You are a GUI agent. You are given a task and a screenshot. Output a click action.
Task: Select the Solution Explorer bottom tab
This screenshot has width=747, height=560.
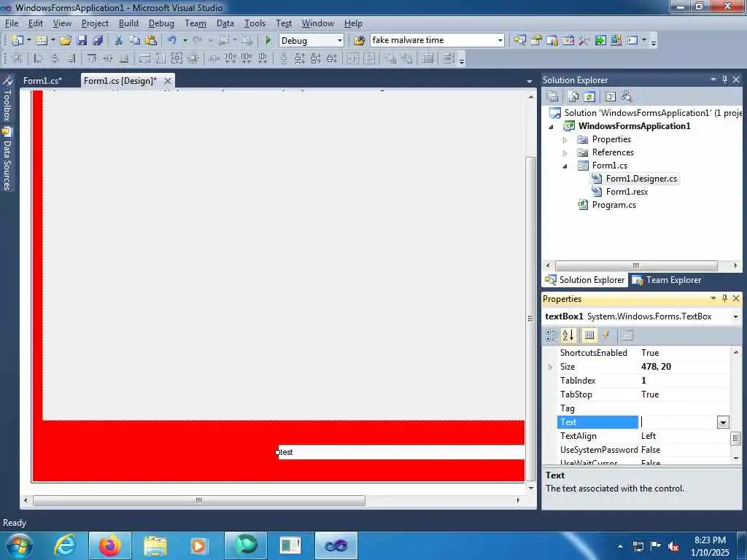[585, 280]
